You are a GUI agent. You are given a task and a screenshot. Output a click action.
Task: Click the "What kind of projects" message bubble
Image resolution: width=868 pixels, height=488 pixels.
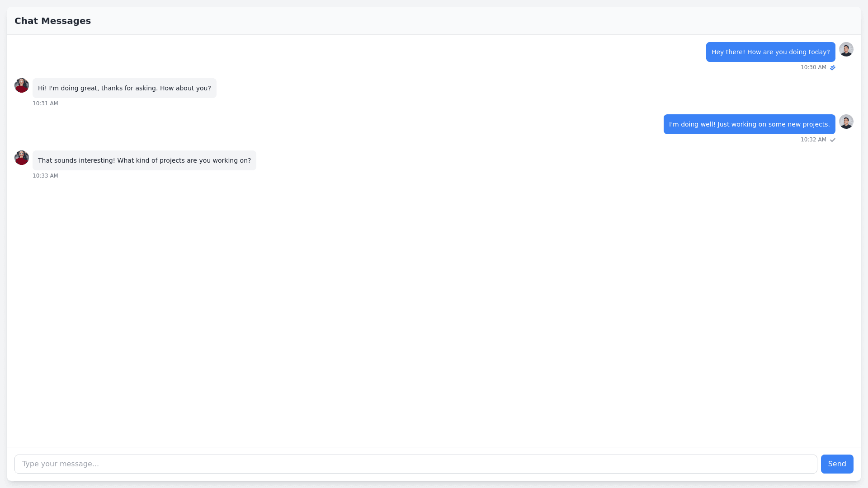point(144,160)
